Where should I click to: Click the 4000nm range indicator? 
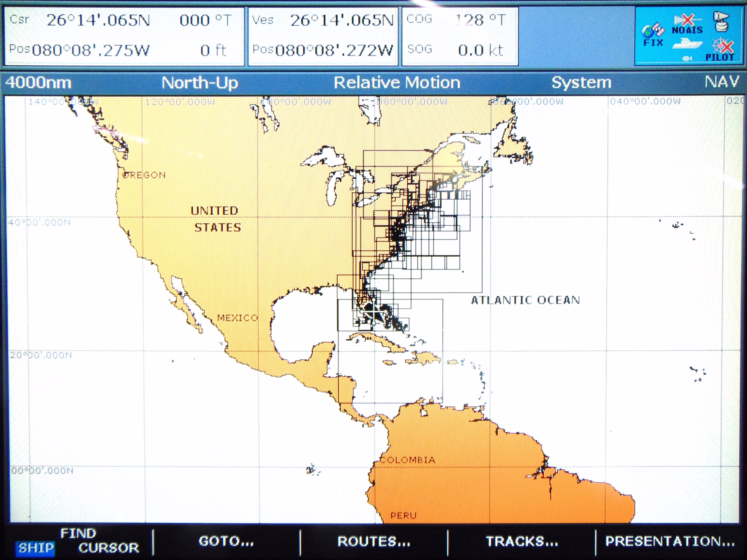(38, 83)
